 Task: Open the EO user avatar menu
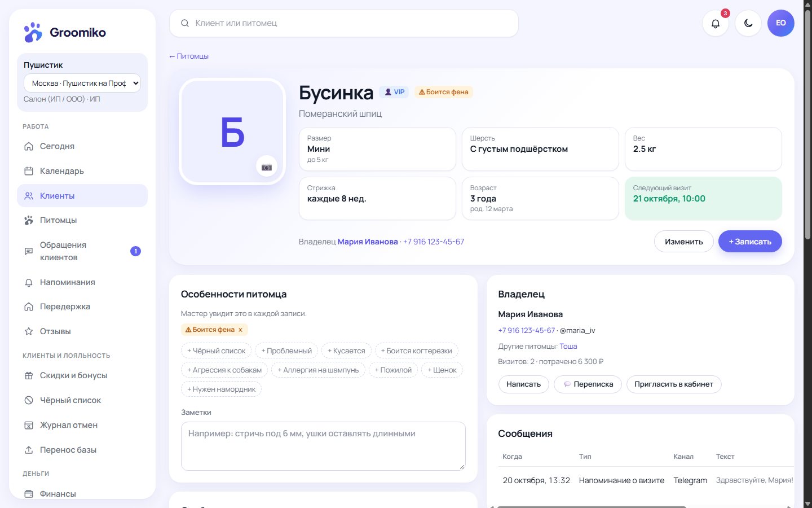(781, 23)
